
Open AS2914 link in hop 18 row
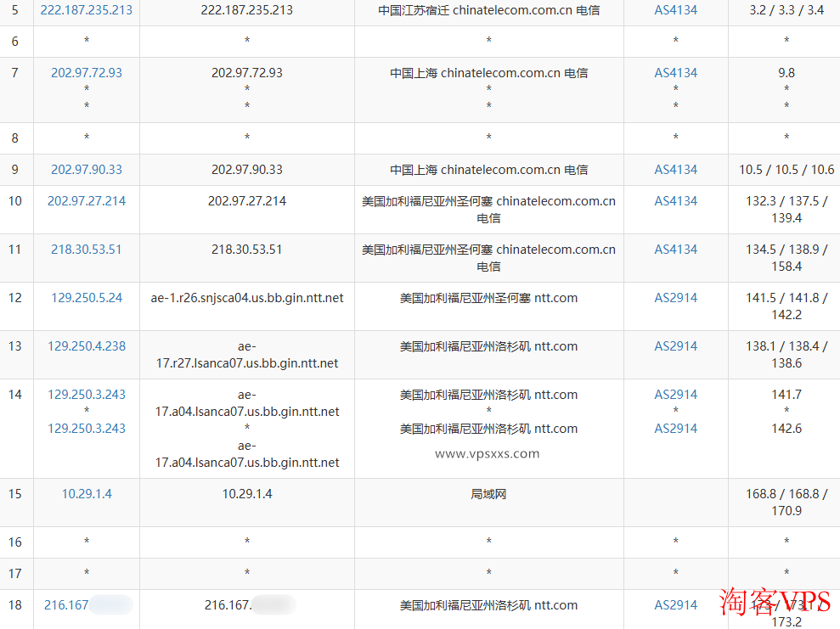click(675, 605)
